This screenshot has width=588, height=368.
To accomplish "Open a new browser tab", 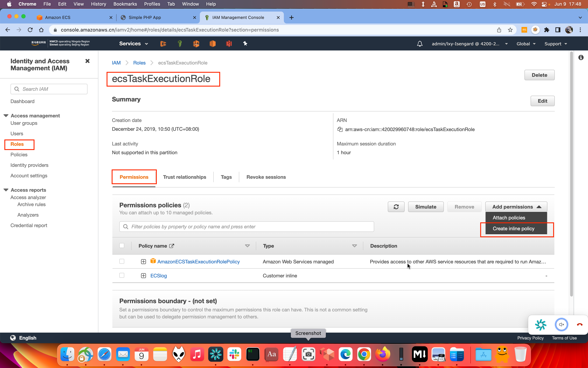I will (292, 18).
